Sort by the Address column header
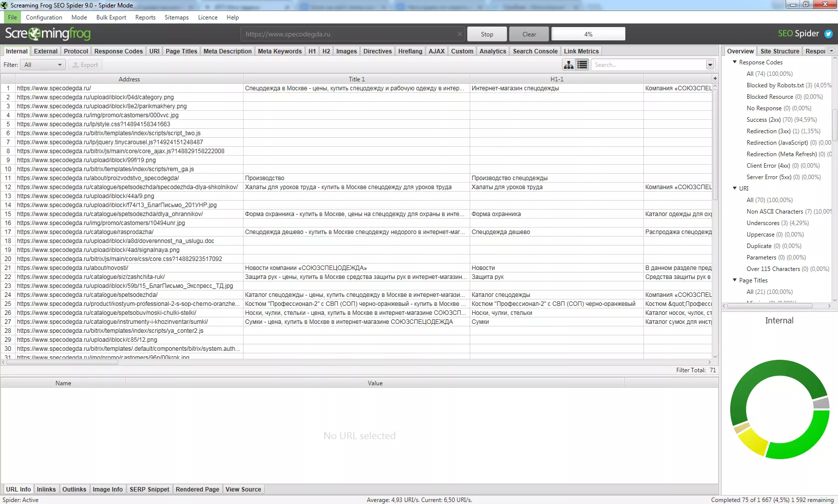Viewport: 838px width, 504px height. tap(129, 79)
